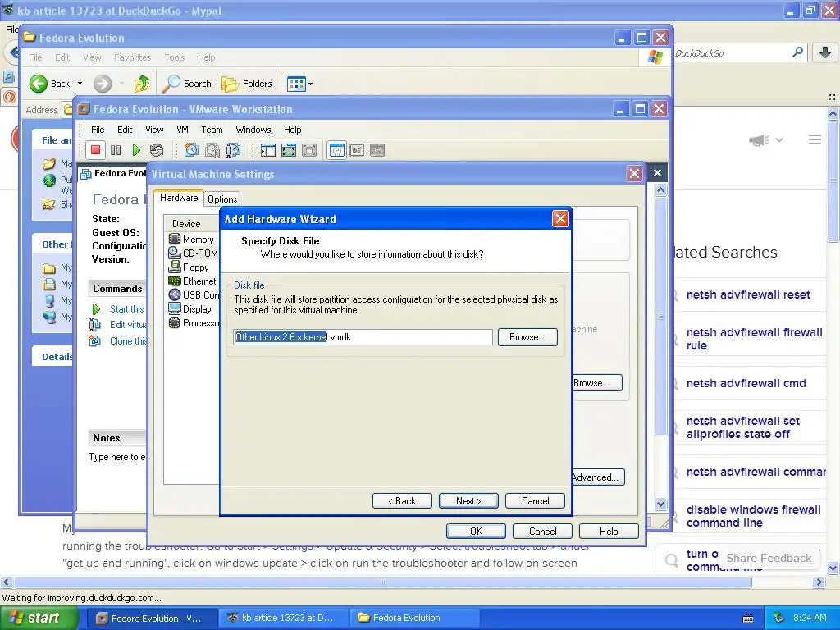Click 'Clone this' virtual machine command
This screenshot has height=630, width=840.
128,341
